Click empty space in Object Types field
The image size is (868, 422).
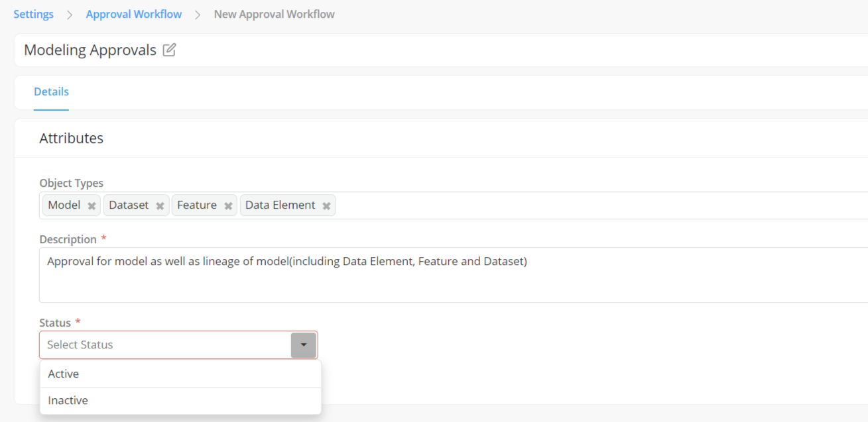click(x=597, y=205)
